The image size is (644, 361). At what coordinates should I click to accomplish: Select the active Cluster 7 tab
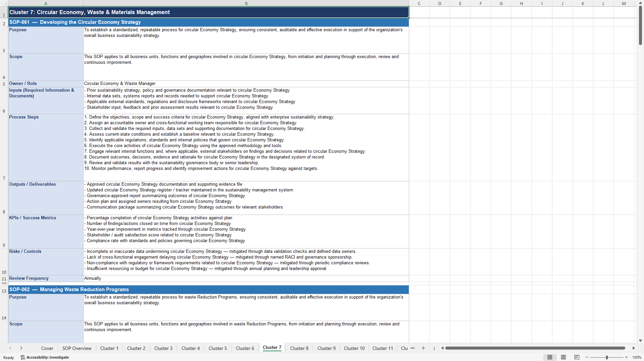click(272, 348)
